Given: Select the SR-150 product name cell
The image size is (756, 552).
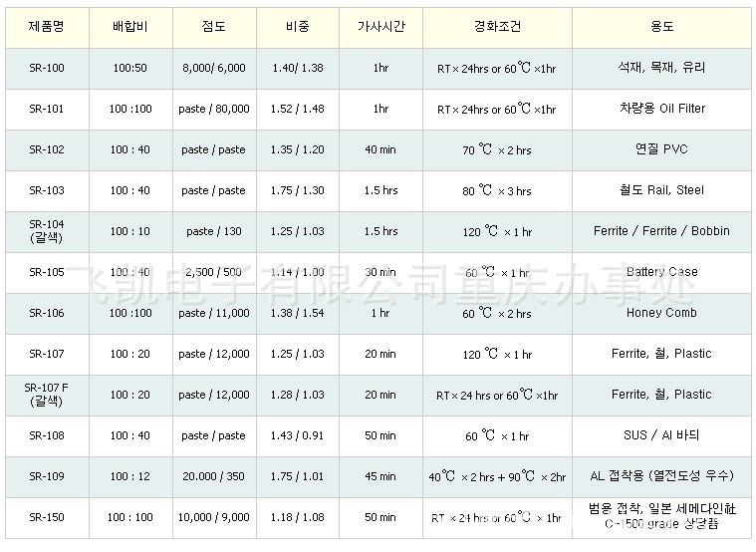Looking at the screenshot, I should tap(47, 517).
